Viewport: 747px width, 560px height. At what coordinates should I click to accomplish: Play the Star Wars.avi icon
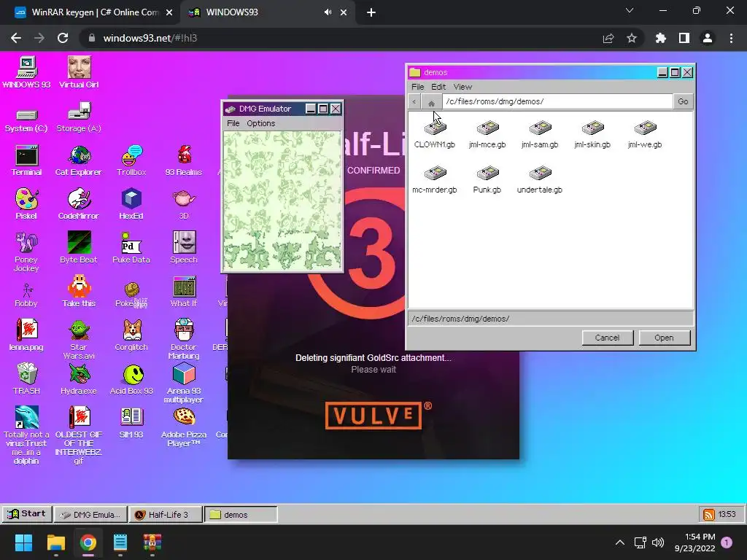pyautogui.click(x=79, y=339)
